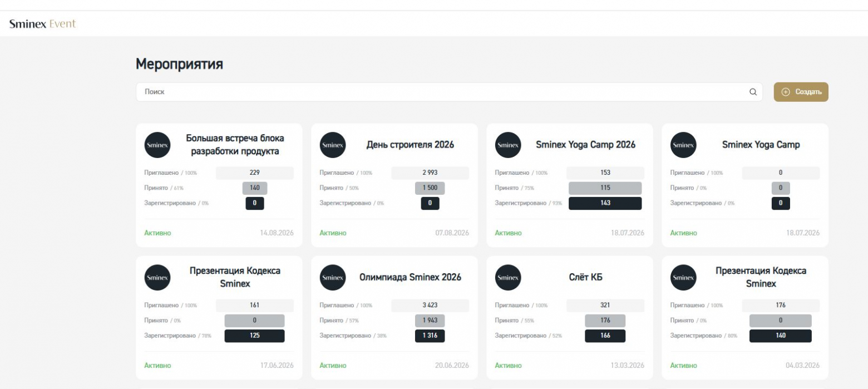Viewport: 868px width, 389px height.
Task: Click registered bar showing 140
Action: coord(781,336)
